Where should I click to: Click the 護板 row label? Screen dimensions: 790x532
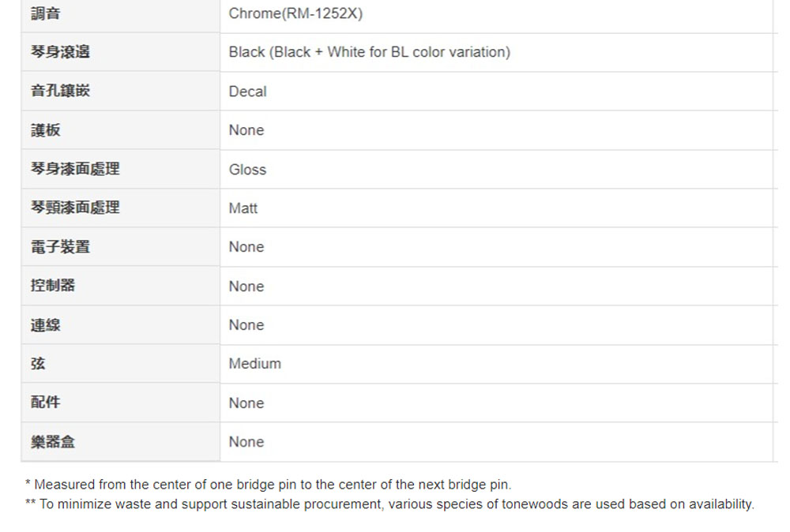45,130
